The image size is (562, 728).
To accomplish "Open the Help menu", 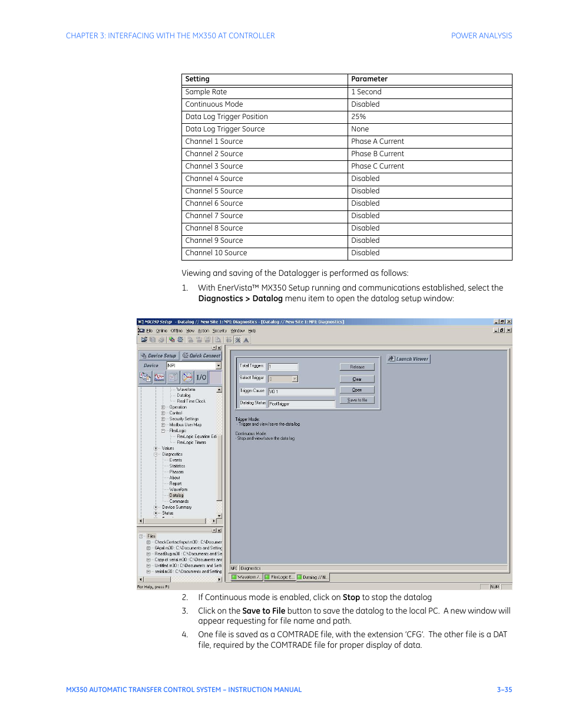I will click(252, 331).
